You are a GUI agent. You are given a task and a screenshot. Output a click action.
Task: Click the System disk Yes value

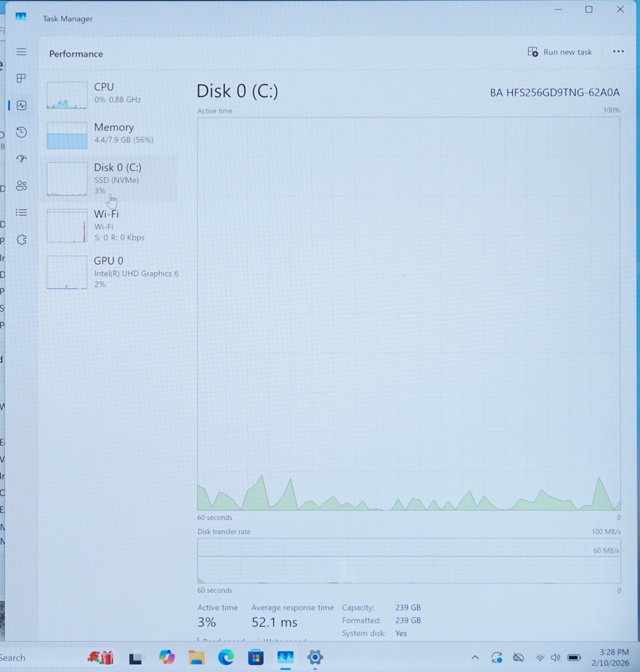pos(401,633)
